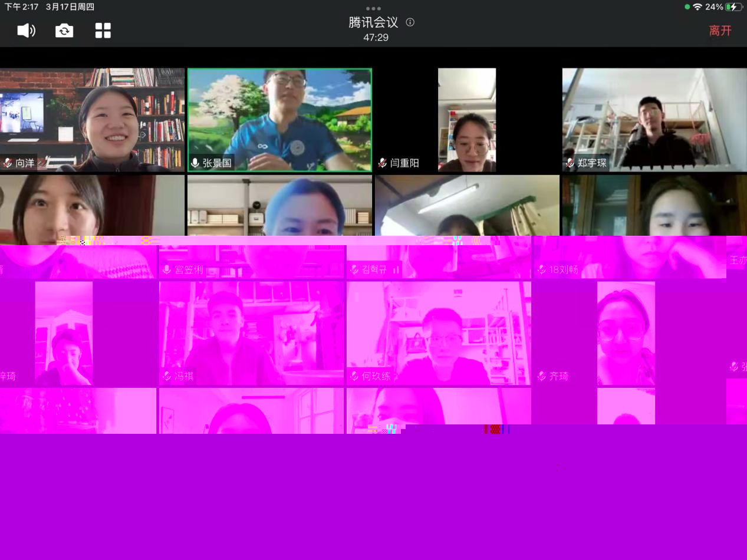Viewport: 747px width, 560px height.
Task: Click the name label 冯祺
Action: coord(184,376)
